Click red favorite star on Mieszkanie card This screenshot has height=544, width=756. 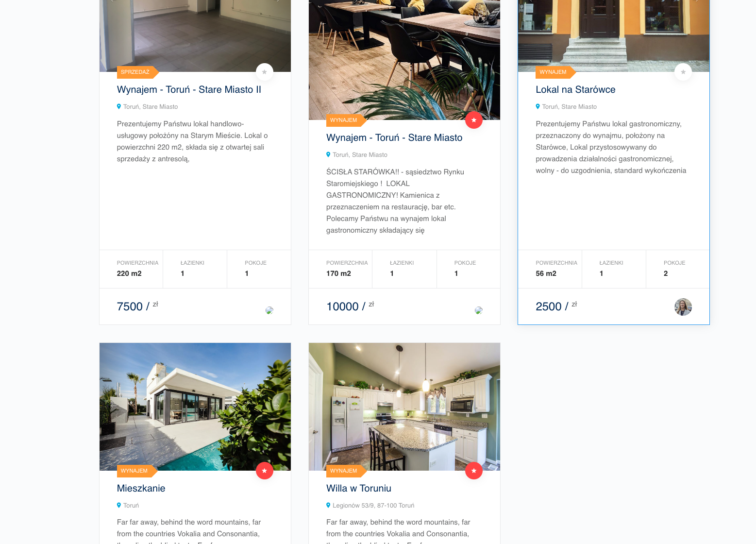pyautogui.click(x=265, y=471)
